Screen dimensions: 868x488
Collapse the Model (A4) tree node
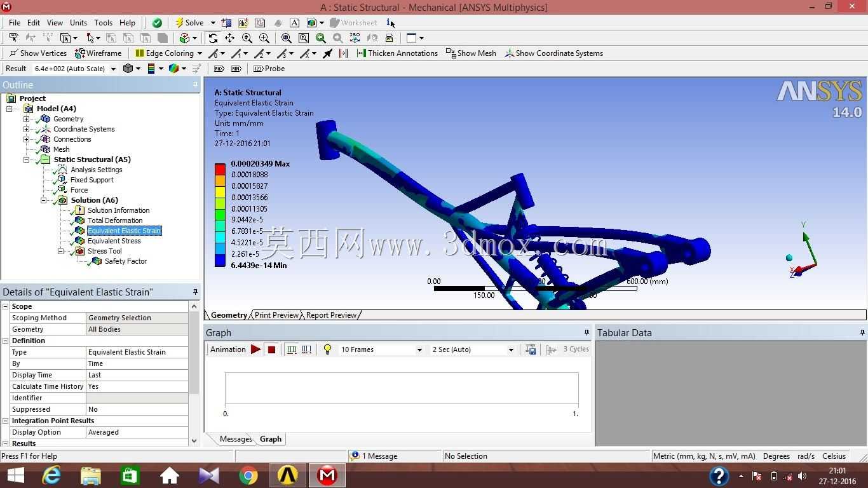10,109
